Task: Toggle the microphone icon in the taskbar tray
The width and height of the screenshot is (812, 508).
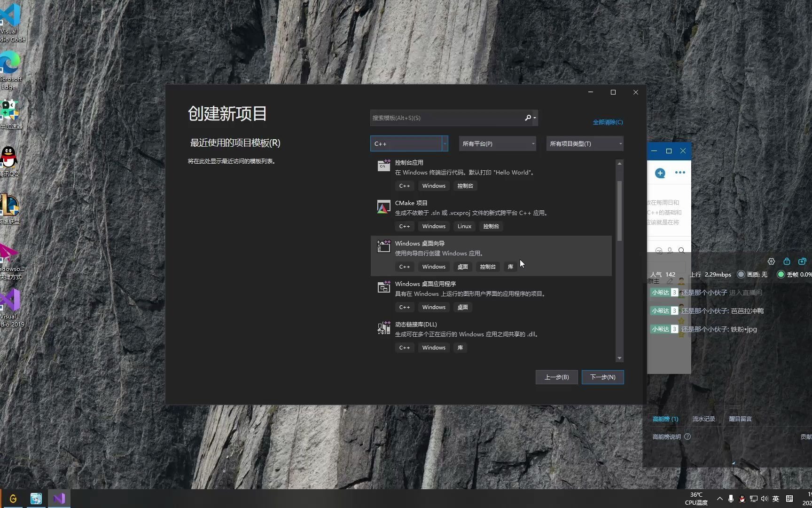Action: [731, 499]
